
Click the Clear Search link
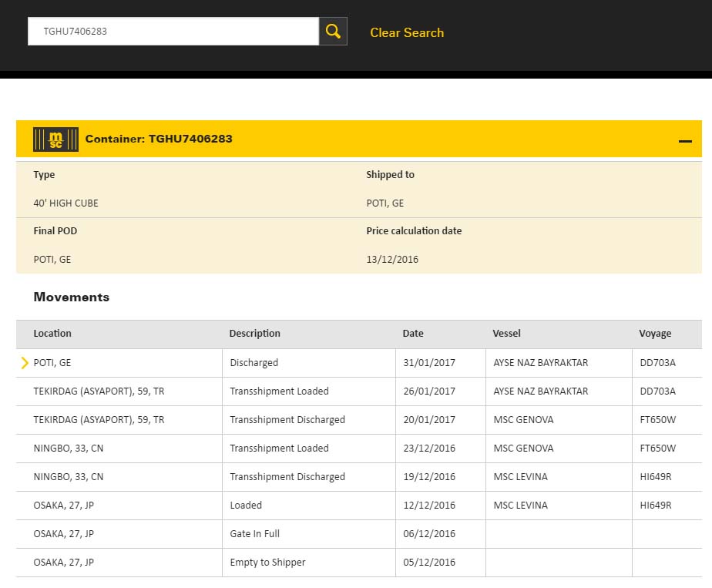(406, 32)
